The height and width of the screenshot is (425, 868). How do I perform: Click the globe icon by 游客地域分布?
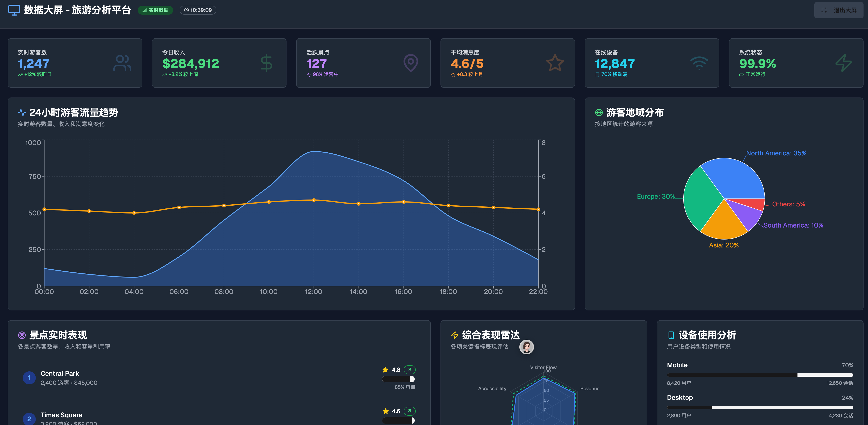[599, 113]
